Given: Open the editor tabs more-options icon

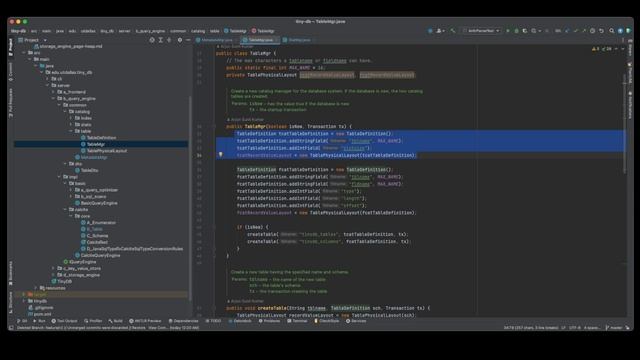Looking at the screenshot, I should click(x=623, y=40).
